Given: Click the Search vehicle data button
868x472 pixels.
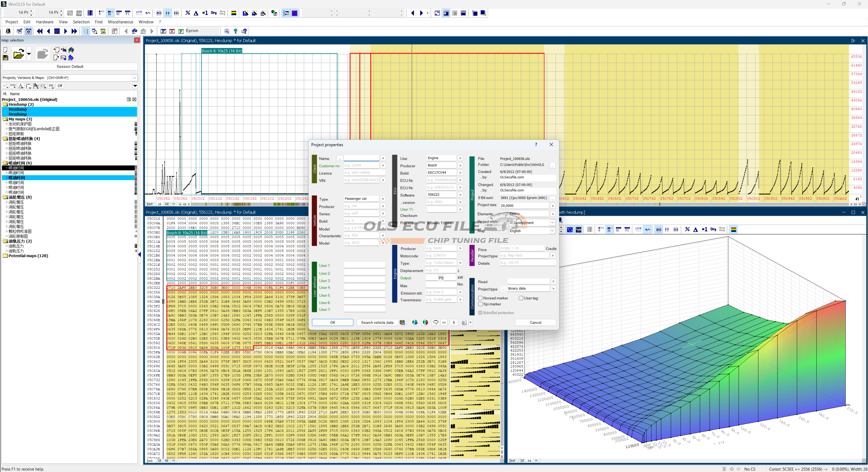Looking at the screenshot, I should pyautogui.click(x=377, y=322).
